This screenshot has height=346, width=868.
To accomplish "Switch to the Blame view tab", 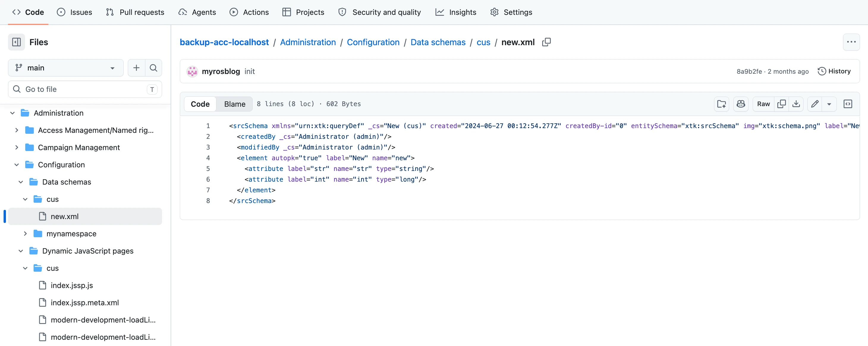I will 235,104.
